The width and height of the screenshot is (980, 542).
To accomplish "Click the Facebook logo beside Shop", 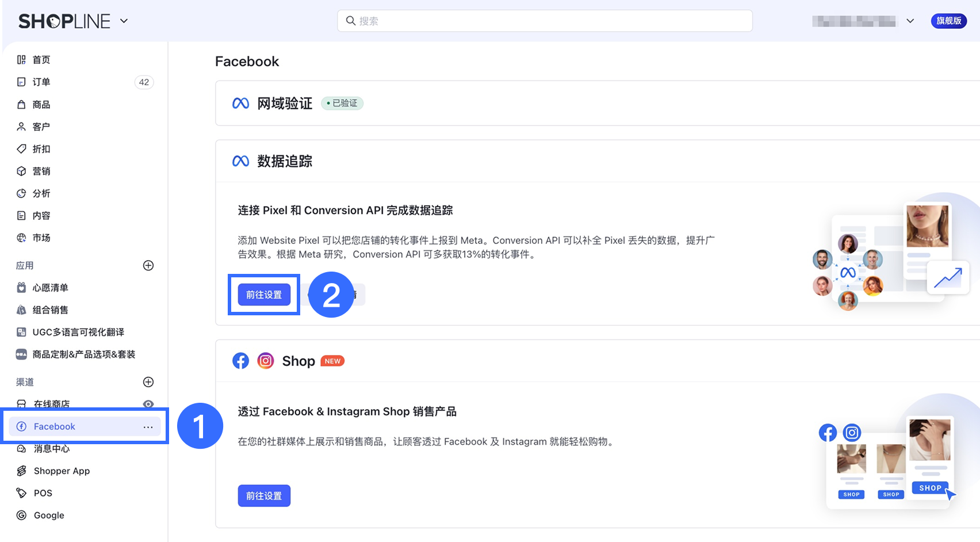I will [240, 361].
